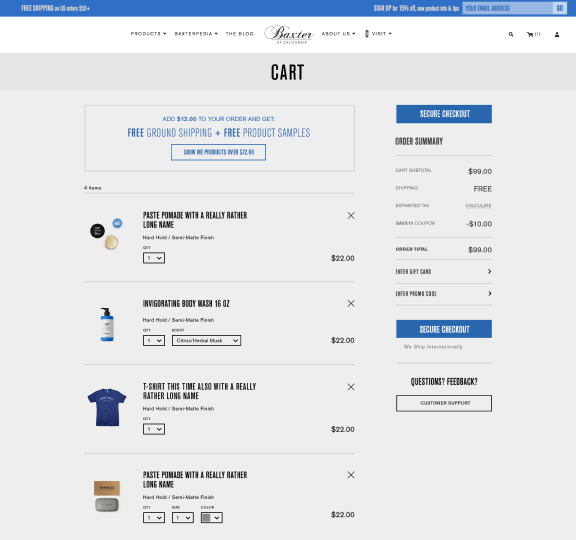576x540 pixels.
Task: Focus the Your Email Address field
Action: click(508, 8)
